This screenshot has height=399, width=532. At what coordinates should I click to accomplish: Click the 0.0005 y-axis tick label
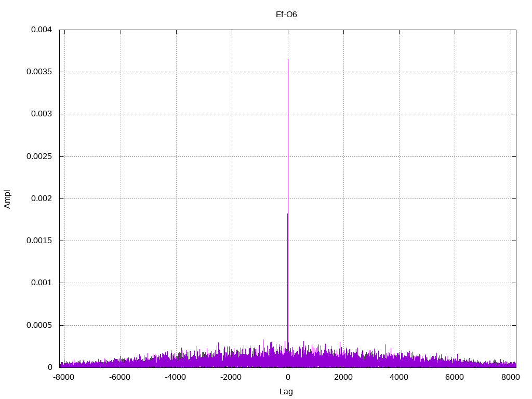39,325
